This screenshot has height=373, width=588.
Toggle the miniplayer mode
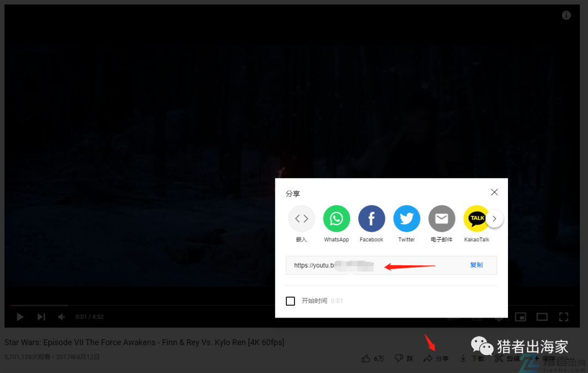coord(521,316)
